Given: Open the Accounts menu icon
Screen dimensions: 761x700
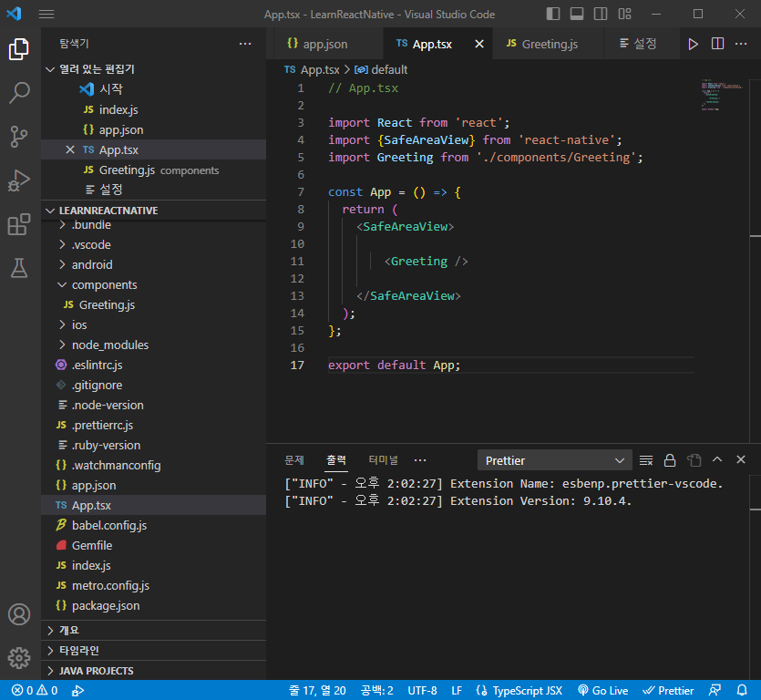Looking at the screenshot, I should tap(19, 614).
